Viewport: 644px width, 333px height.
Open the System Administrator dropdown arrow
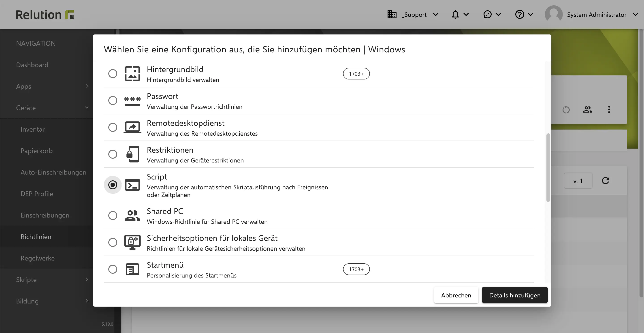[x=635, y=15]
